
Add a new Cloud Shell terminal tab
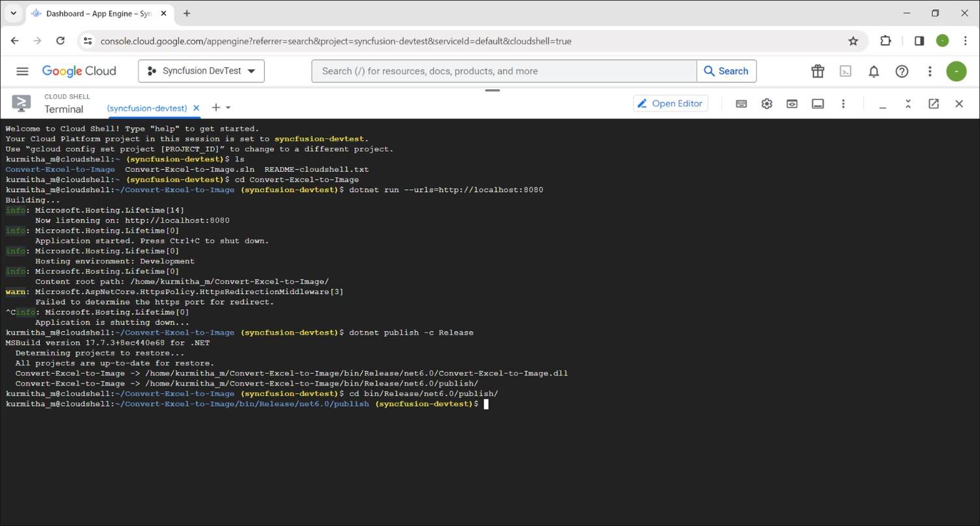(x=216, y=107)
